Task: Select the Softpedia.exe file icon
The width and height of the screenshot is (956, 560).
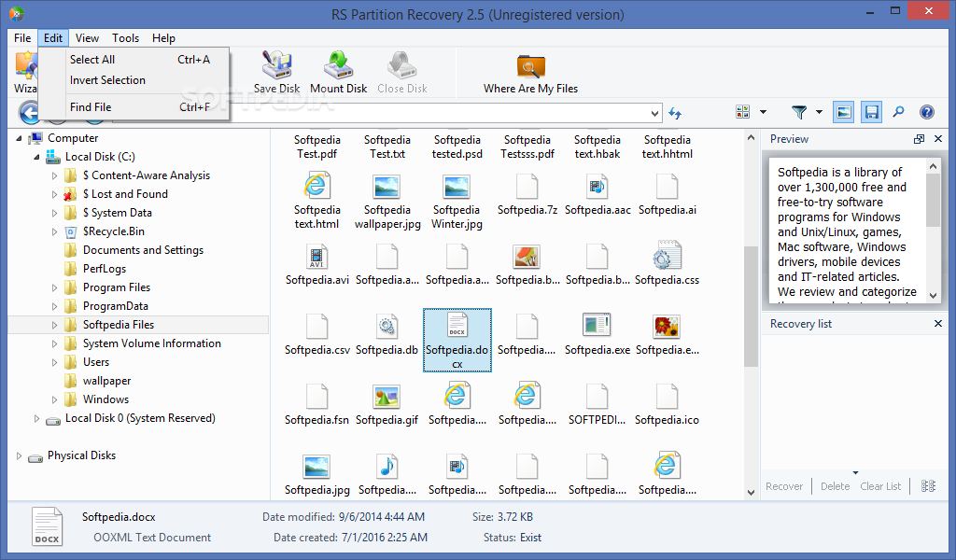Action: click(x=597, y=326)
